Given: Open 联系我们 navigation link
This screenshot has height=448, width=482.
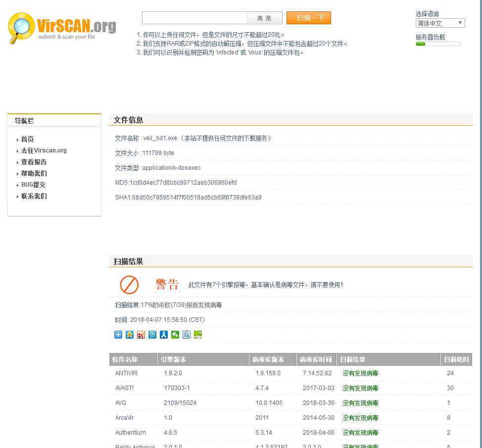Looking at the screenshot, I should click(x=34, y=196).
